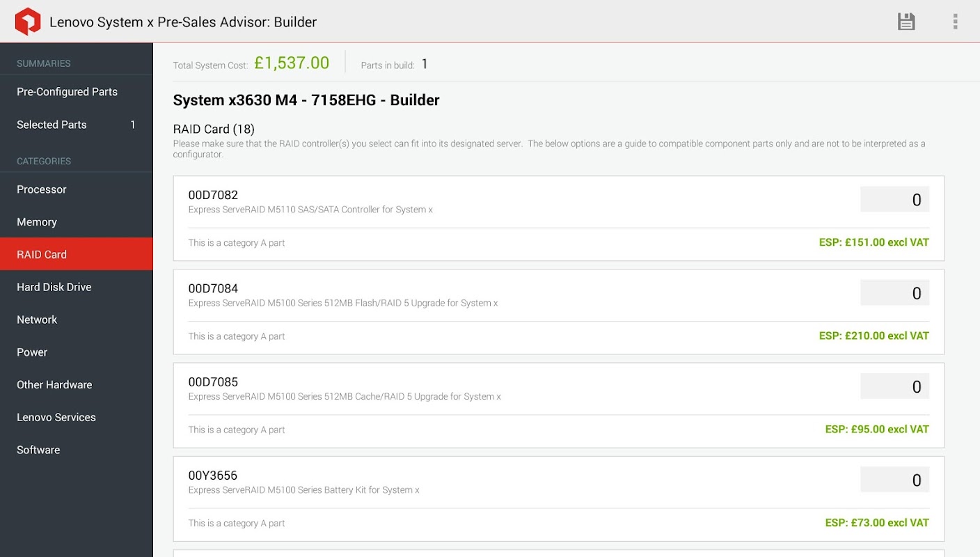
Task: Open Lenovo Services category
Action: (77, 417)
